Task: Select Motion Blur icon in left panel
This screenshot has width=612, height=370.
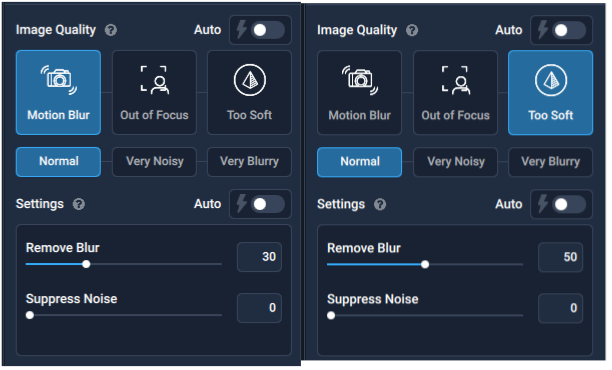Action: (58, 92)
